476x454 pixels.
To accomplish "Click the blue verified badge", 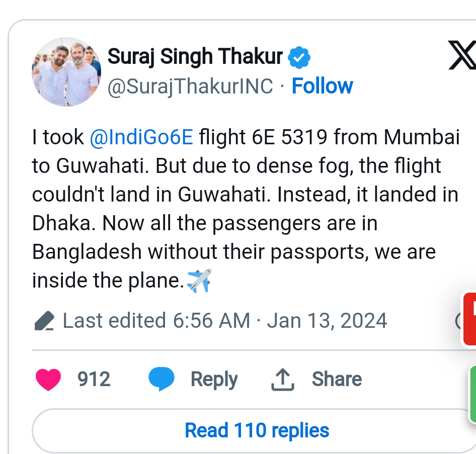I will pos(299,58).
